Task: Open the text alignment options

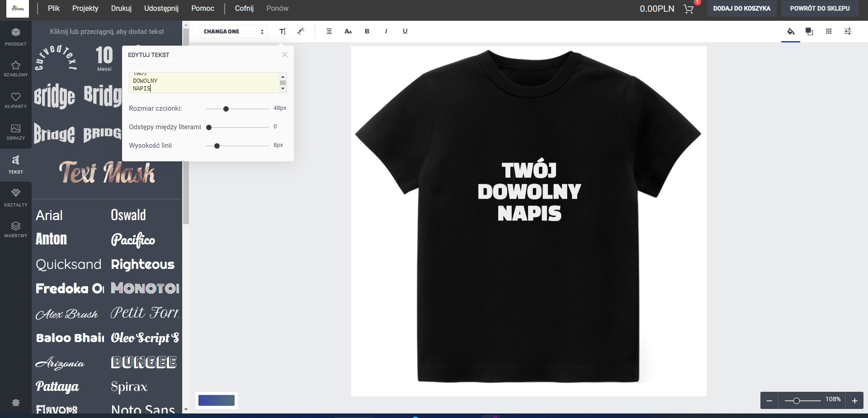Action: (329, 31)
